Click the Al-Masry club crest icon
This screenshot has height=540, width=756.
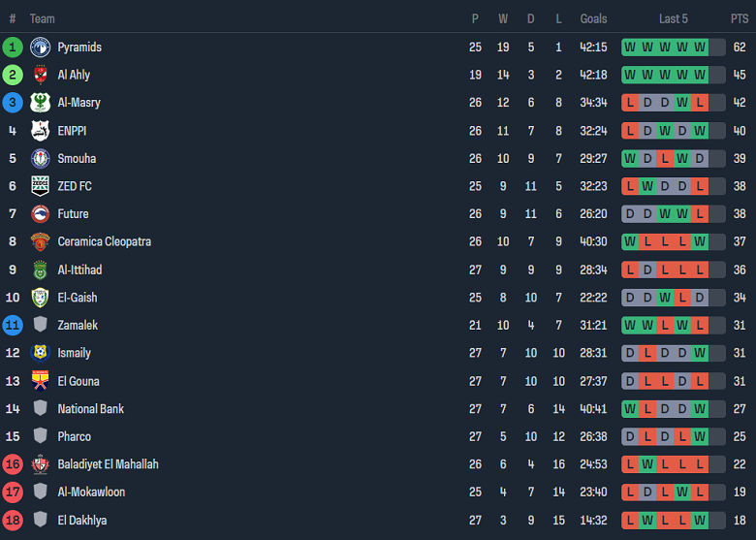coord(40,103)
